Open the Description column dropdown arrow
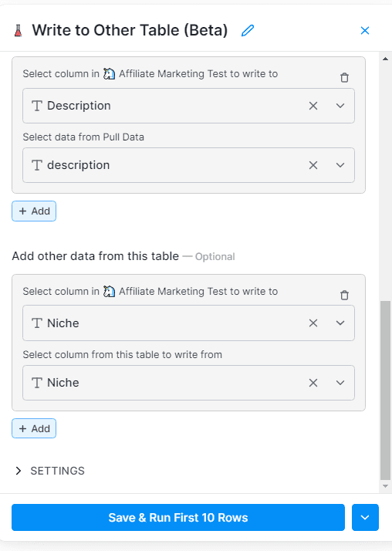The image size is (392, 551). (x=340, y=106)
